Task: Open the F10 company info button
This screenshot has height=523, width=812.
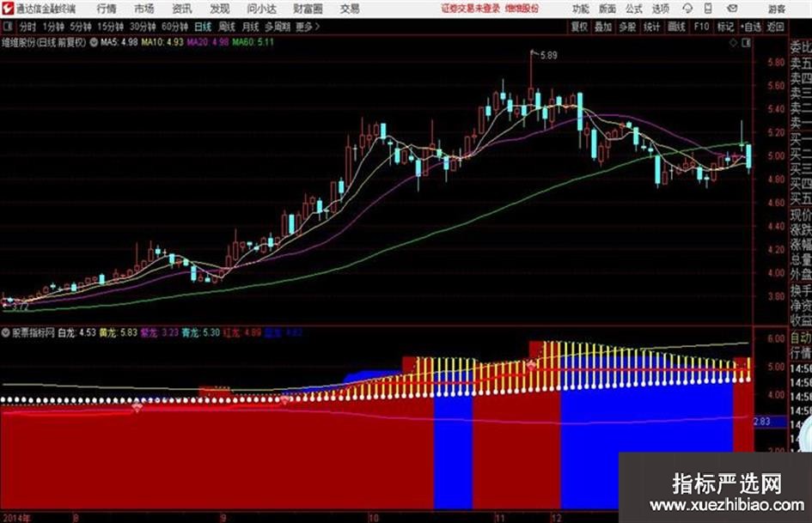Action: click(701, 27)
